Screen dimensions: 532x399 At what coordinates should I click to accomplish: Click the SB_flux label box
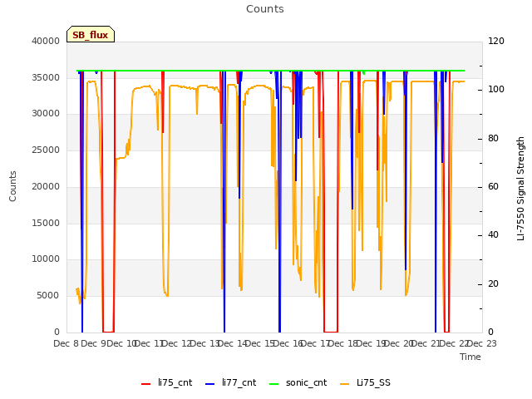click(91, 34)
